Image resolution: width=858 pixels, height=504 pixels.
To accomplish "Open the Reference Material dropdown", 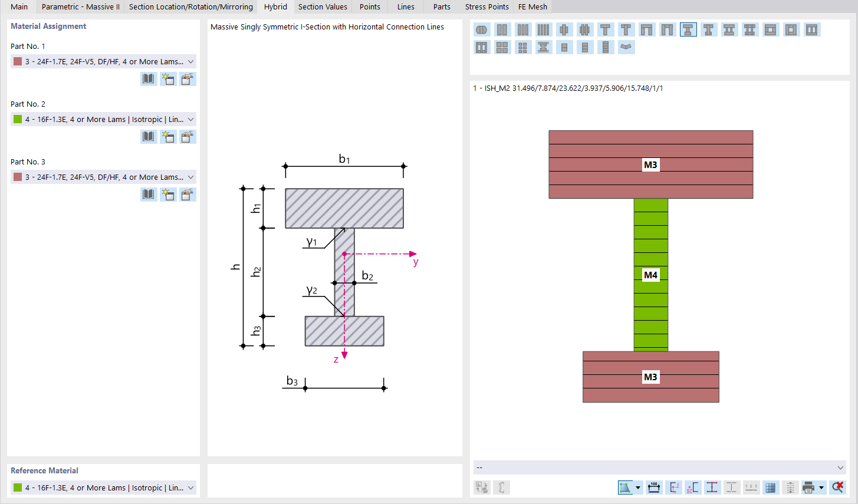I will pos(103,487).
